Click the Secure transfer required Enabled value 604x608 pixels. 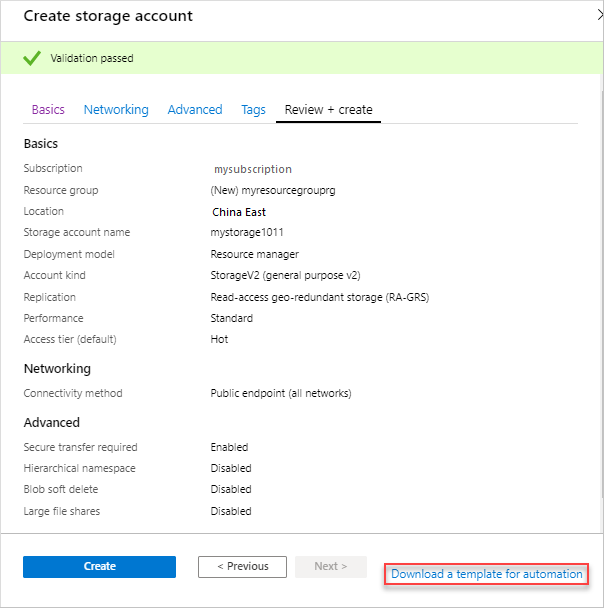coord(229,447)
